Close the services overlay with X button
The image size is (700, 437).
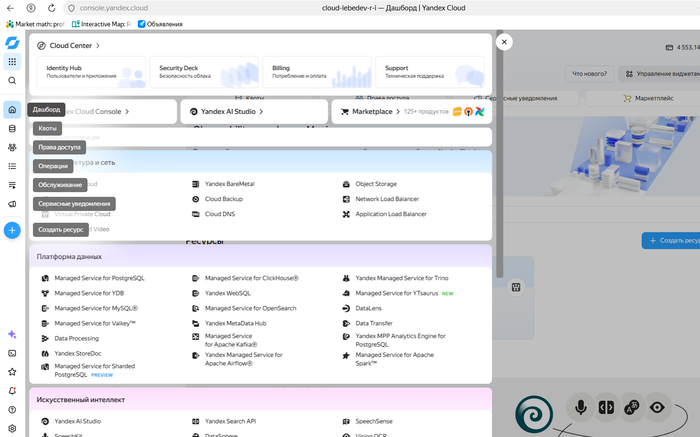[504, 42]
